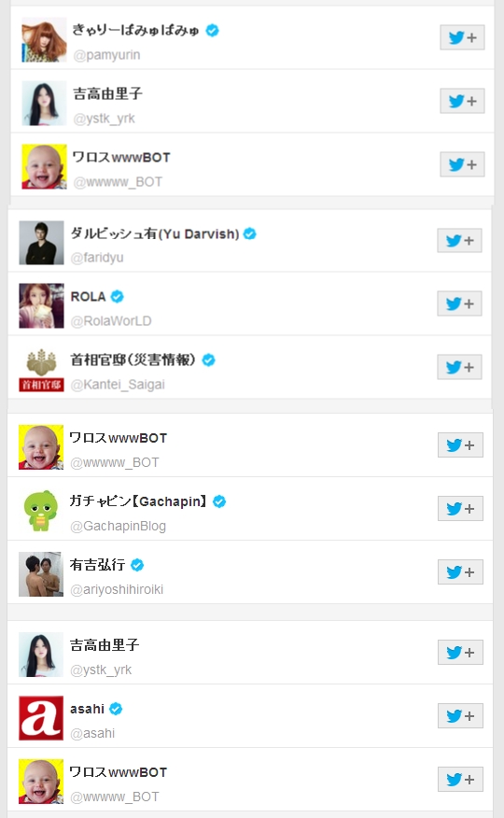Open きゃりーぱみゅぱみゅ profile avatar
The image size is (504, 818).
coord(44,39)
